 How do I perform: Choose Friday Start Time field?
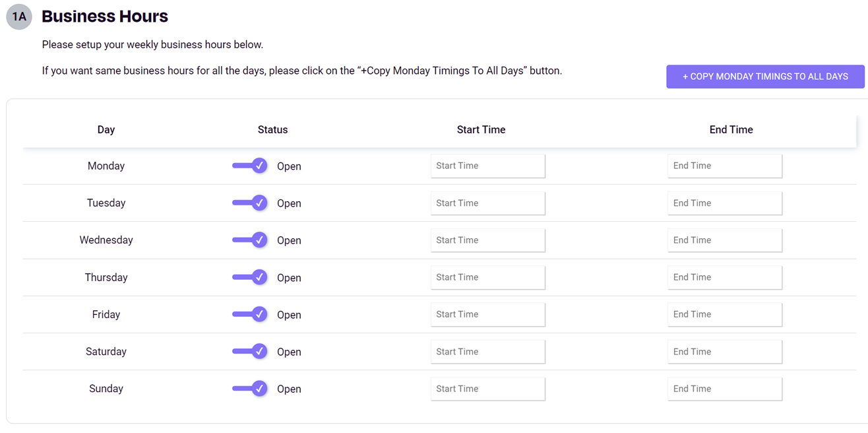(488, 314)
